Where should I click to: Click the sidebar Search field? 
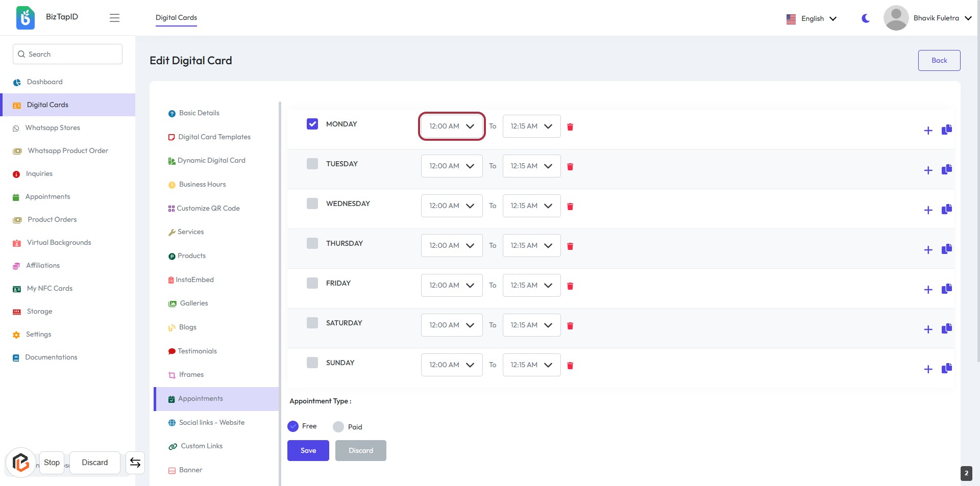(x=67, y=54)
